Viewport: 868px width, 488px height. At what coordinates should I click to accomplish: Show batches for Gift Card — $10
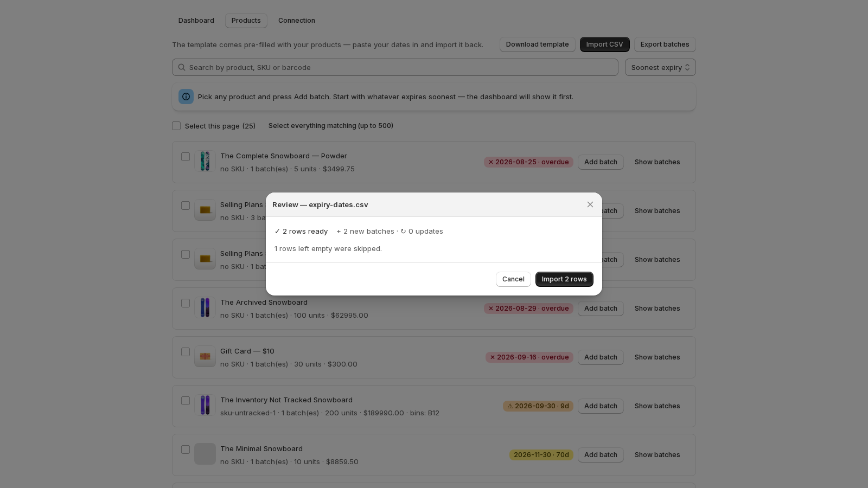[x=658, y=357]
